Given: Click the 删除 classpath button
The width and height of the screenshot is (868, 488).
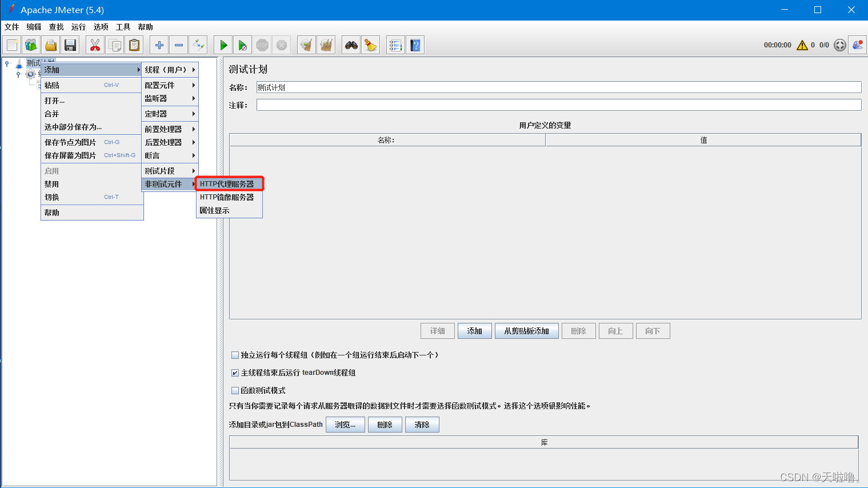Looking at the screenshot, I should pos(385,425).
